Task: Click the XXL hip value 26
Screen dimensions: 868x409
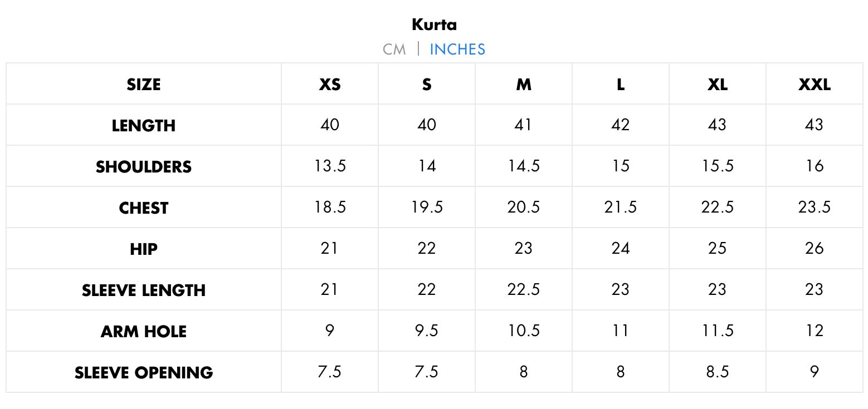Action: coord(814,249)
